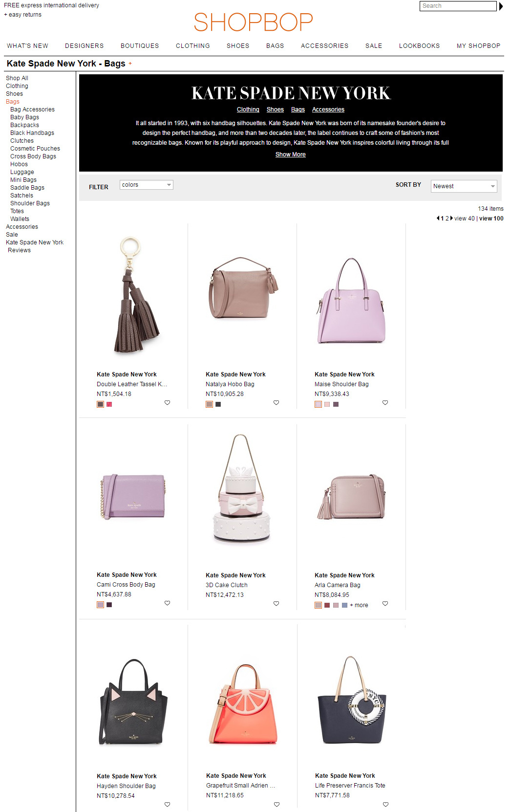511x812 pixels.
Task: Click + more colors on Arla Camera Bag
Action: (359, 605)
